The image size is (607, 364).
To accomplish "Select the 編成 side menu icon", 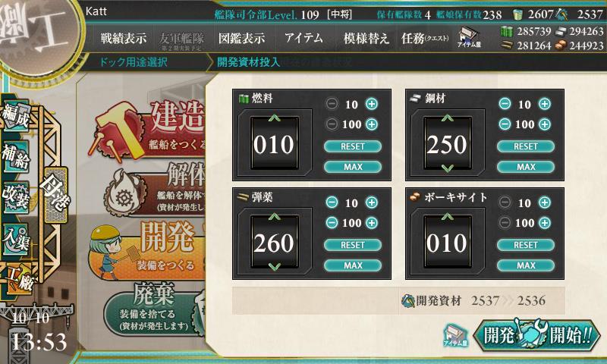I will (x=16, y=116).
